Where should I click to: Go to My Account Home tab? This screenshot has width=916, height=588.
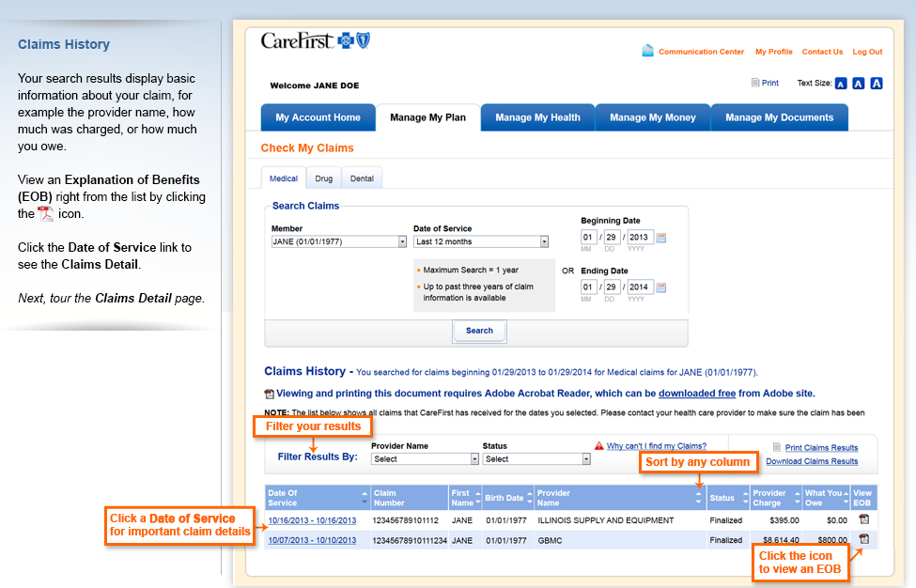click(318, 117)
